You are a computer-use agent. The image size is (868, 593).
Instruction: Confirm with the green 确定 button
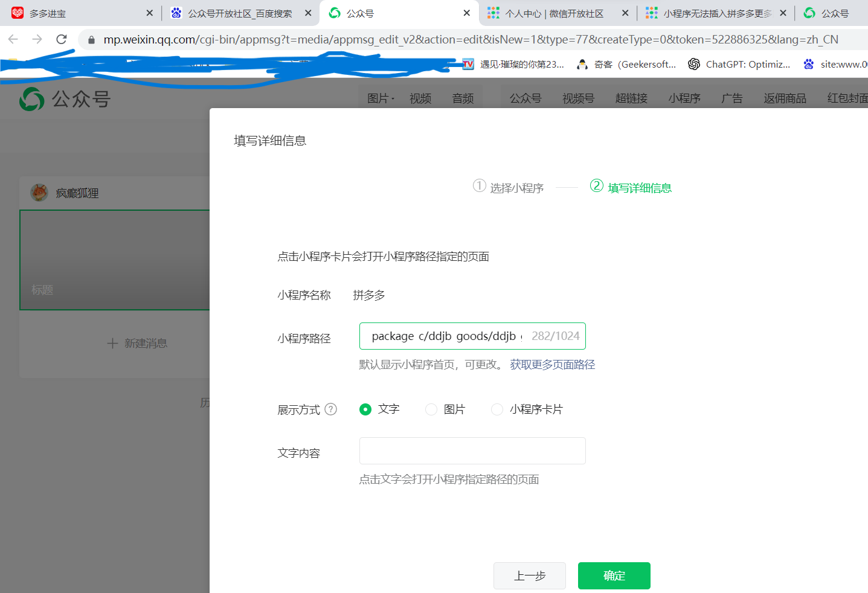pyautogui.click(x=614, y=576)
